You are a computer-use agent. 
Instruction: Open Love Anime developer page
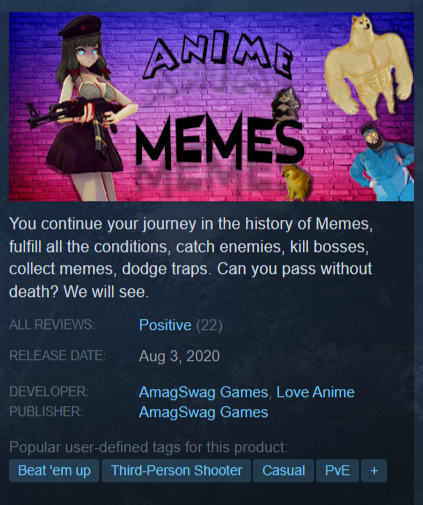tap(315, 392)
